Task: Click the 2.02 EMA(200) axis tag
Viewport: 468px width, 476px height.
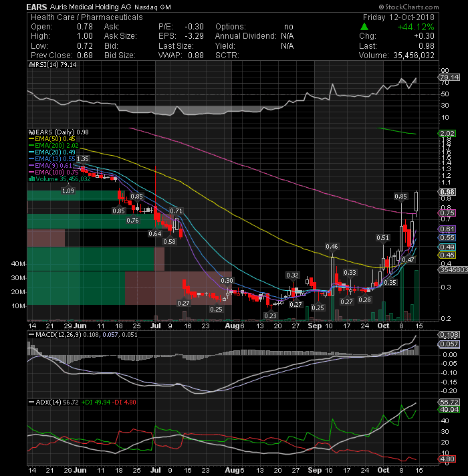Action: (x=447, y=134)
